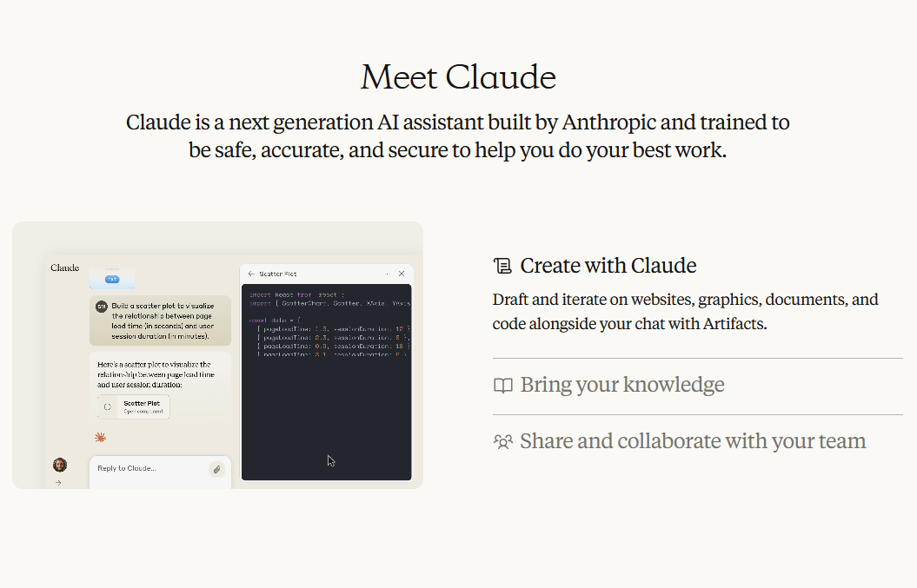Click the Meet Claude heading
Viewport: 917px width, 588px height.
click(459, 77)
